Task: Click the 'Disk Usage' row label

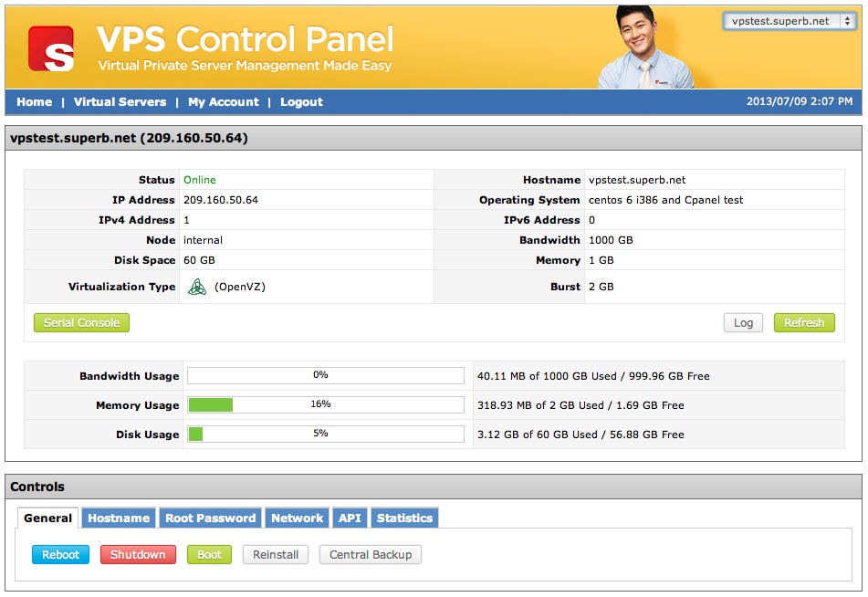Action: click(147, 435)
